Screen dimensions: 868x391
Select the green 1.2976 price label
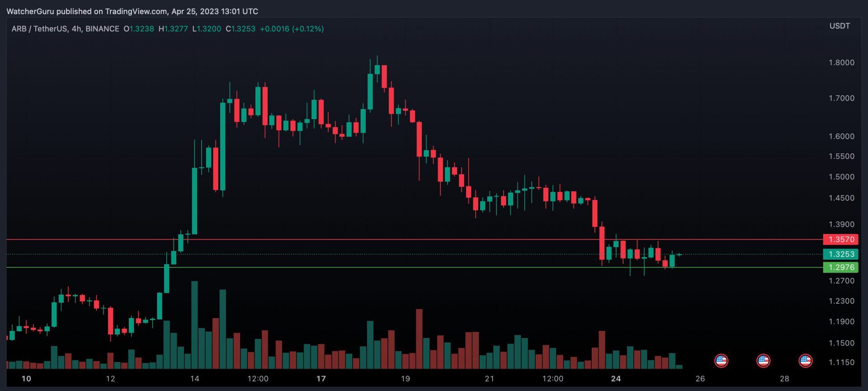tap(840, 267)
